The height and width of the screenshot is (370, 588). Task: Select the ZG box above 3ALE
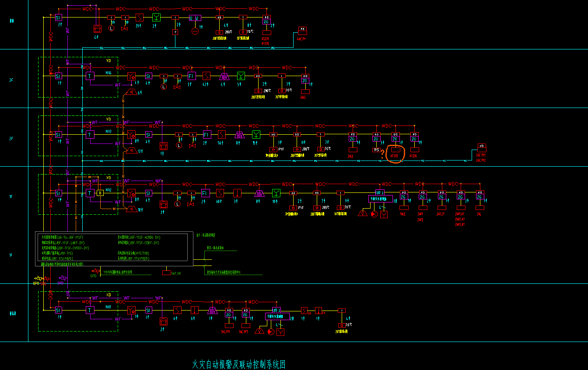pyautogui.click(x=305, y=80)
